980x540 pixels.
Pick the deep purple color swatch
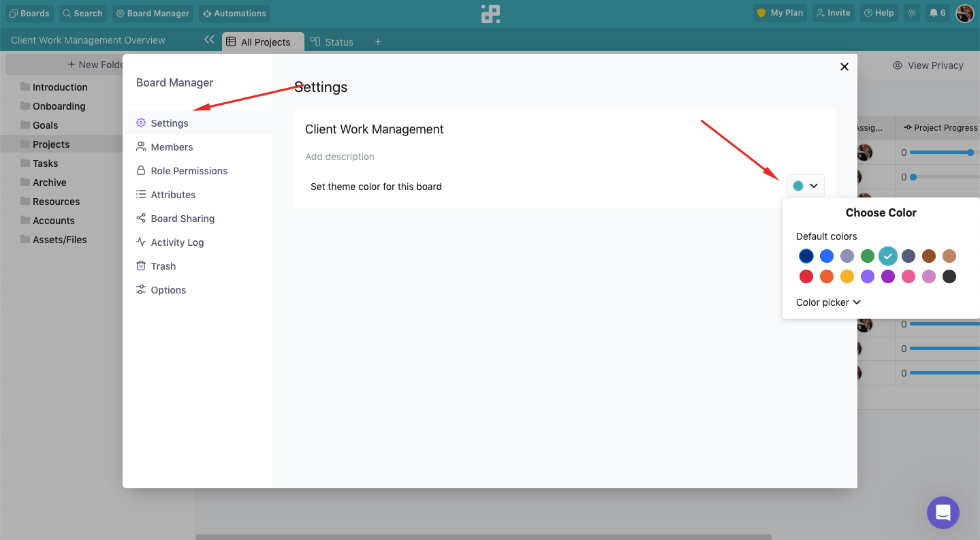click(x=888, y=276)
